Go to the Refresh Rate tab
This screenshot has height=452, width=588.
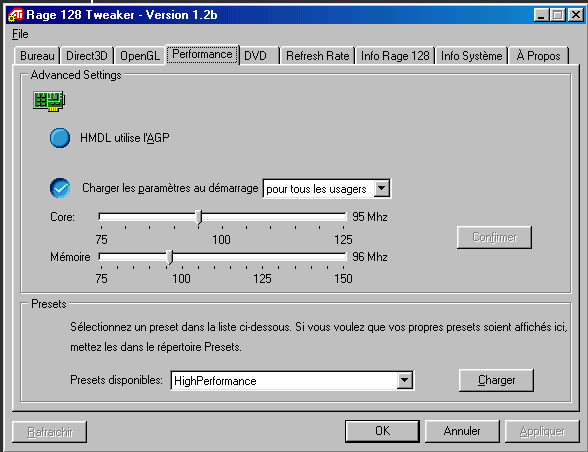(317, 56)
